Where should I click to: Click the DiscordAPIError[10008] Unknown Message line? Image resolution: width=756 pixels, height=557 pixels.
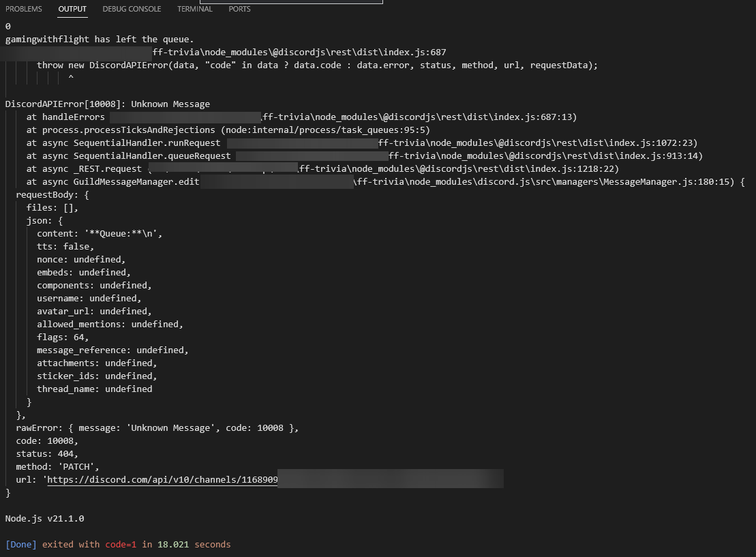(108, 104)
